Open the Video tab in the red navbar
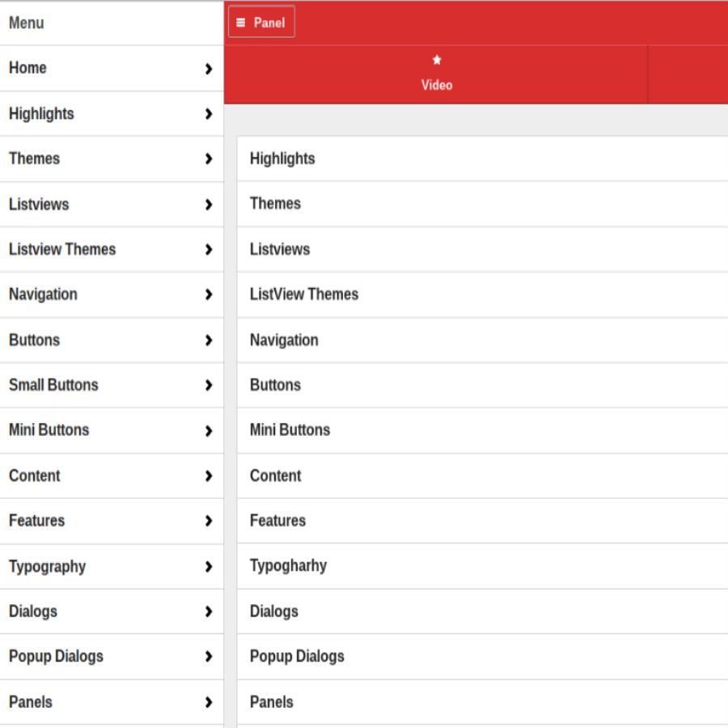The height and width of the screenshot is (728, 728). coord(436,74)
